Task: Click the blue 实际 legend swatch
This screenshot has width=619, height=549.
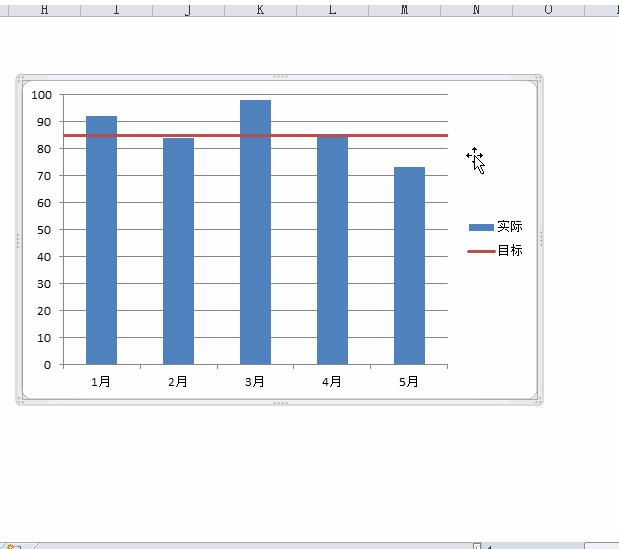Action: 481,227
